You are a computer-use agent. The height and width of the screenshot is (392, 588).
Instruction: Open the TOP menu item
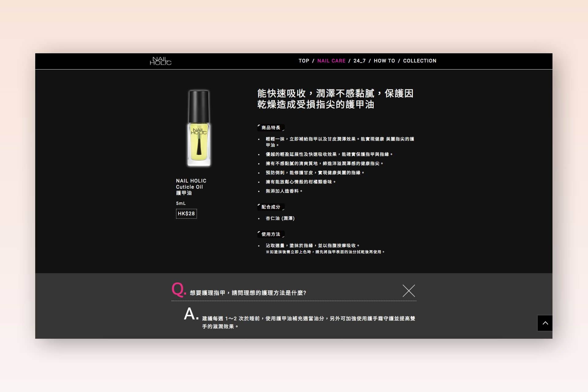pos(304,61)
